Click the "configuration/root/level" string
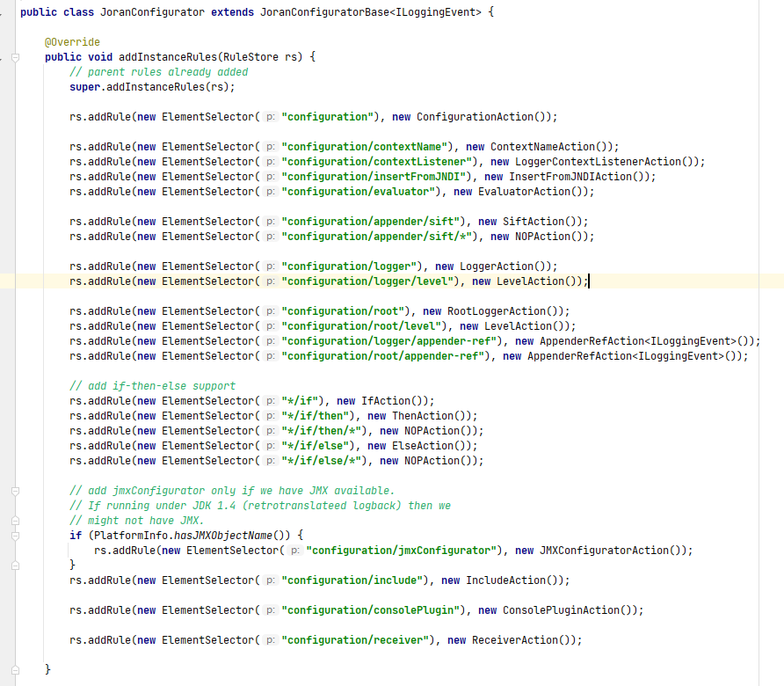The width and height of the screenshot is (784, 686). coord(361,327)
